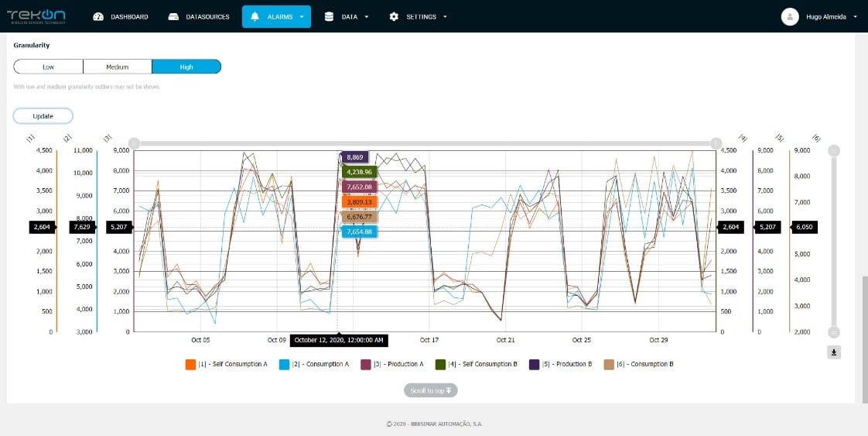This screenshot has width=868, height=436.
Task: Click the 3,809.13 orange value tooltip
Action: click(359, 202)
